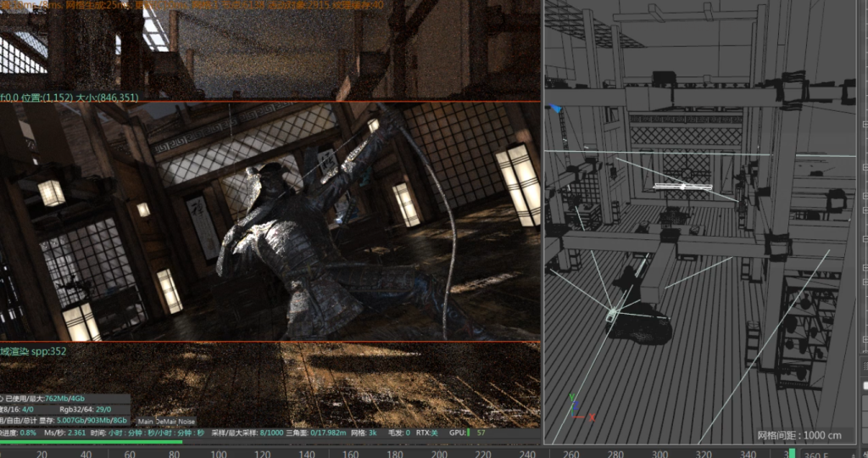The image size is (868, 458).
Task: Jump to frame 300 on the timeline
Action: point(659,454)
